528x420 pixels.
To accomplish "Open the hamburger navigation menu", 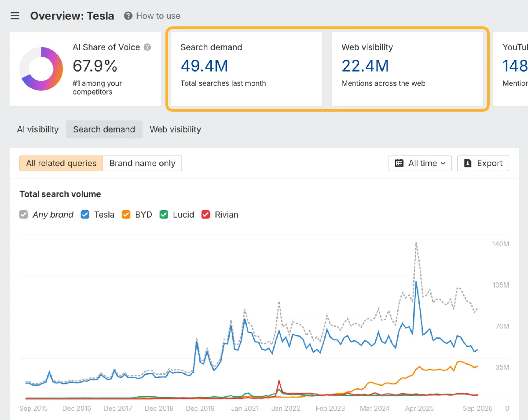I will (x=15, y=16).
